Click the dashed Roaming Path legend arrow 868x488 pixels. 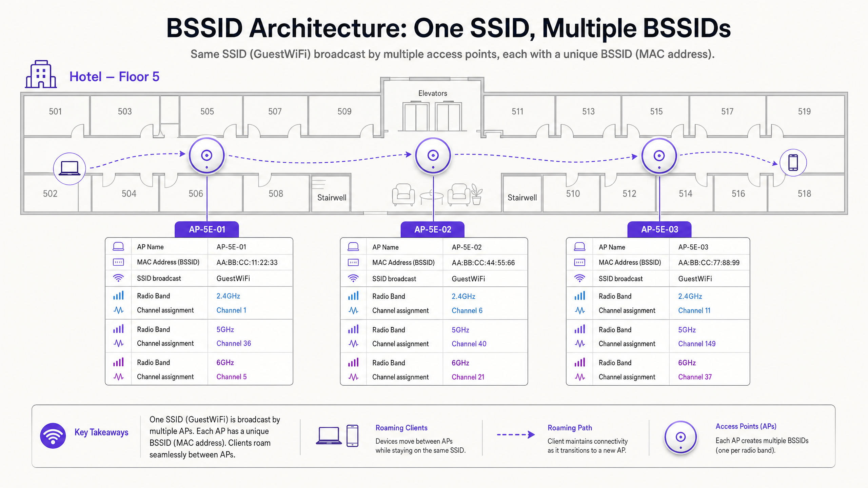[516, 434]
